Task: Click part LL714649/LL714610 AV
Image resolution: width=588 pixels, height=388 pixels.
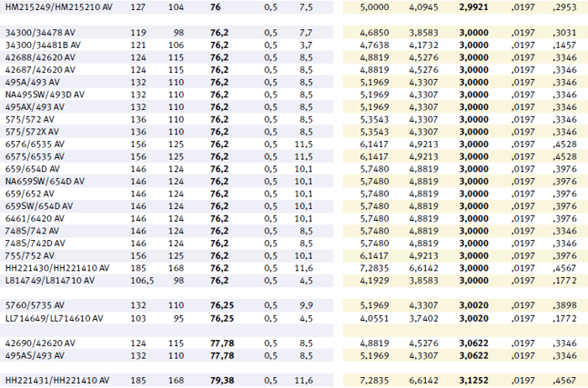Action: [x=54, y=318]
